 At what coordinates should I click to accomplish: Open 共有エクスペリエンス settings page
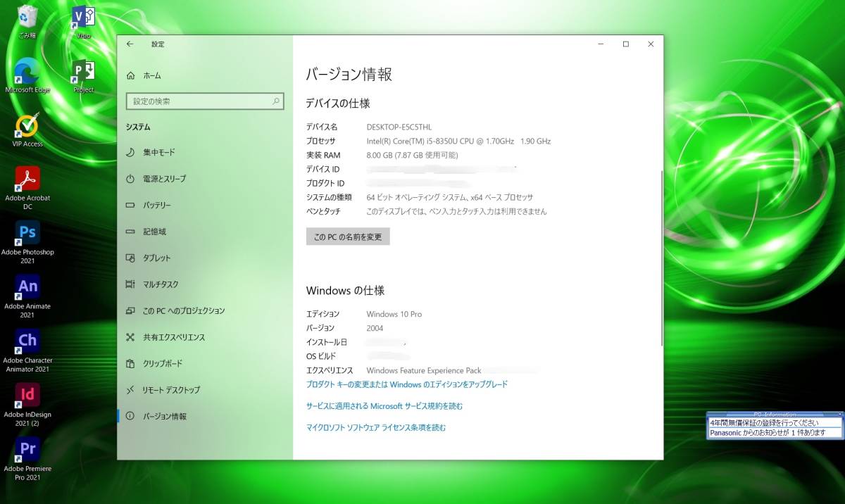click(x=205, y=337)
